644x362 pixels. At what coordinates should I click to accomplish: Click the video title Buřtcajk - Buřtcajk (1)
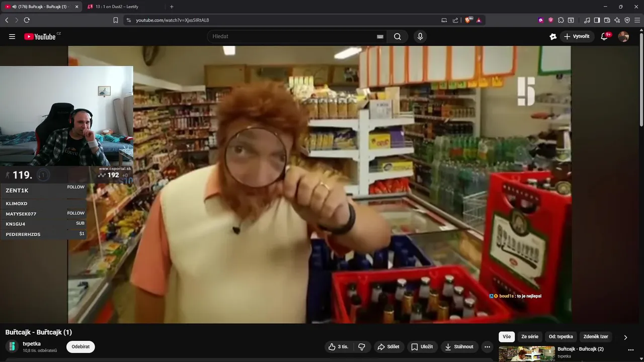click(x=39, y=332)
